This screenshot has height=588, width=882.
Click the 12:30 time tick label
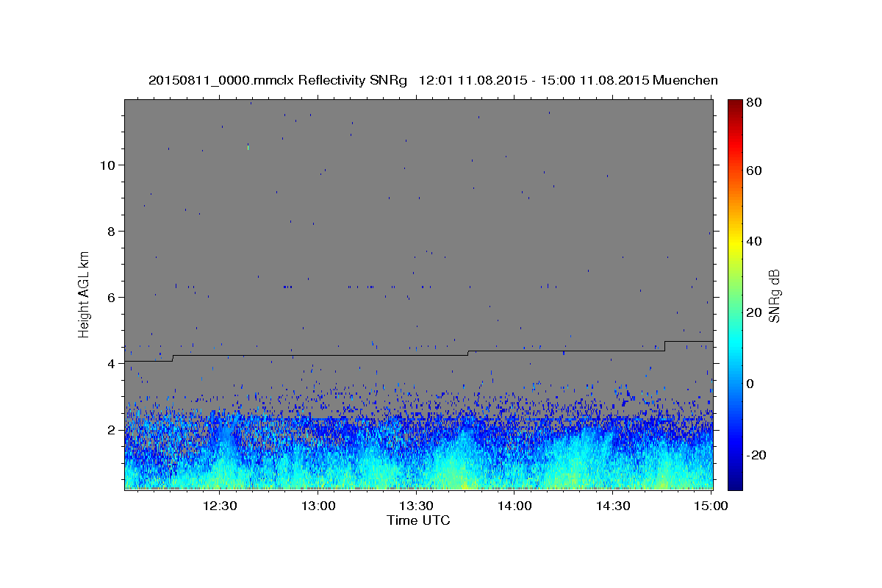(x=220, y=506)
